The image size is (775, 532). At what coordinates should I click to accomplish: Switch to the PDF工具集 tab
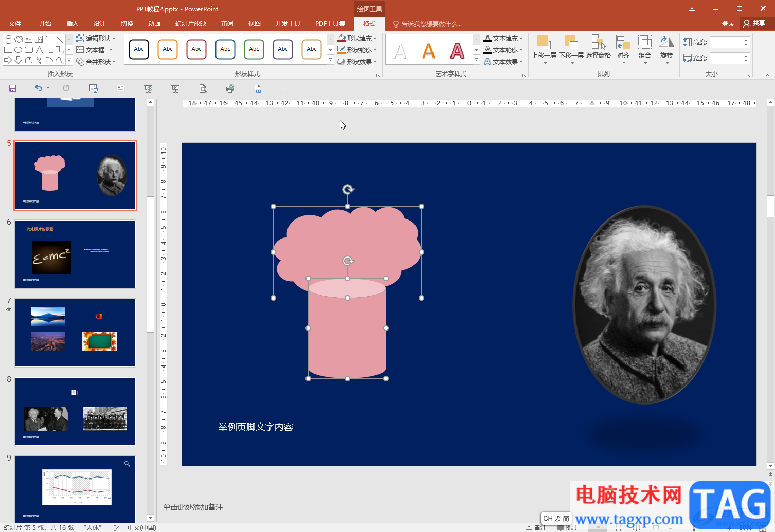coord(330,24)
